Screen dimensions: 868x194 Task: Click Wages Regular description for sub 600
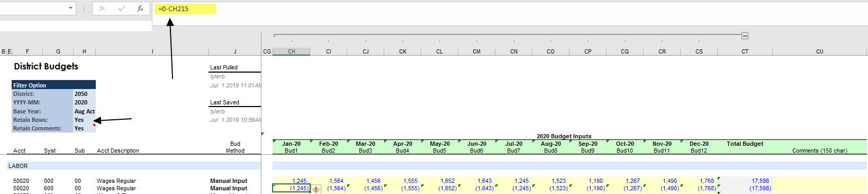(116, 188)
